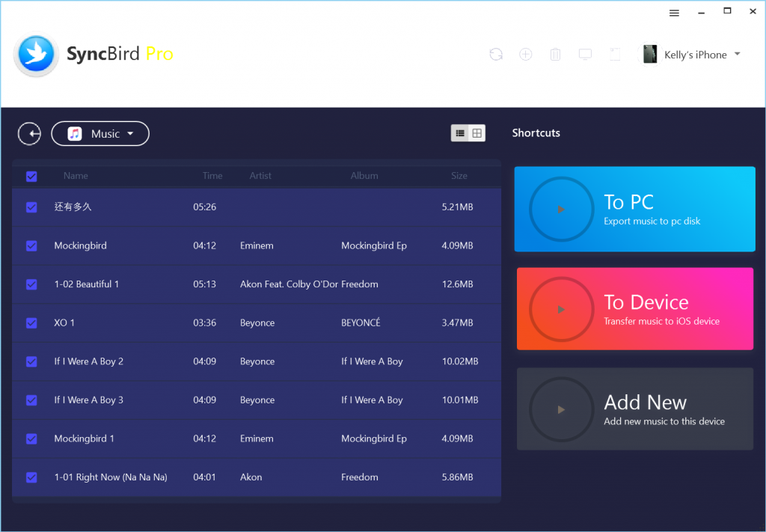Screen dimensions: 766x532
Task: Sort by the Artist column header
Action: point(260,176)
